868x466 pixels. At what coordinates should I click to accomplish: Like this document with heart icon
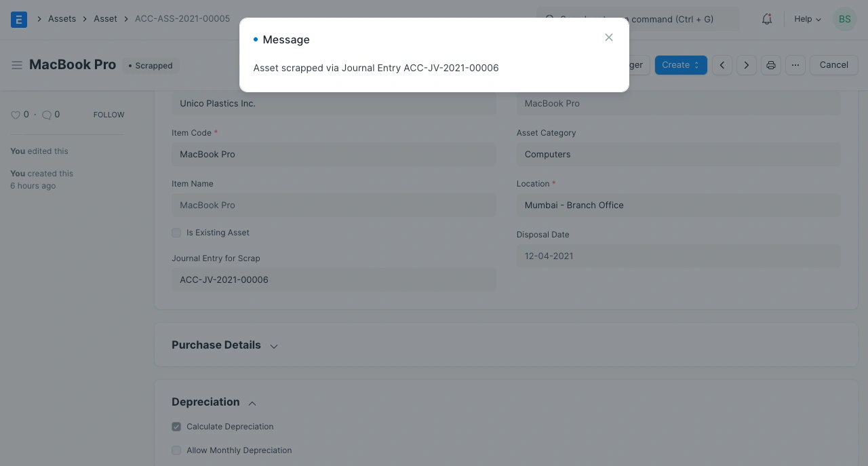16,115
